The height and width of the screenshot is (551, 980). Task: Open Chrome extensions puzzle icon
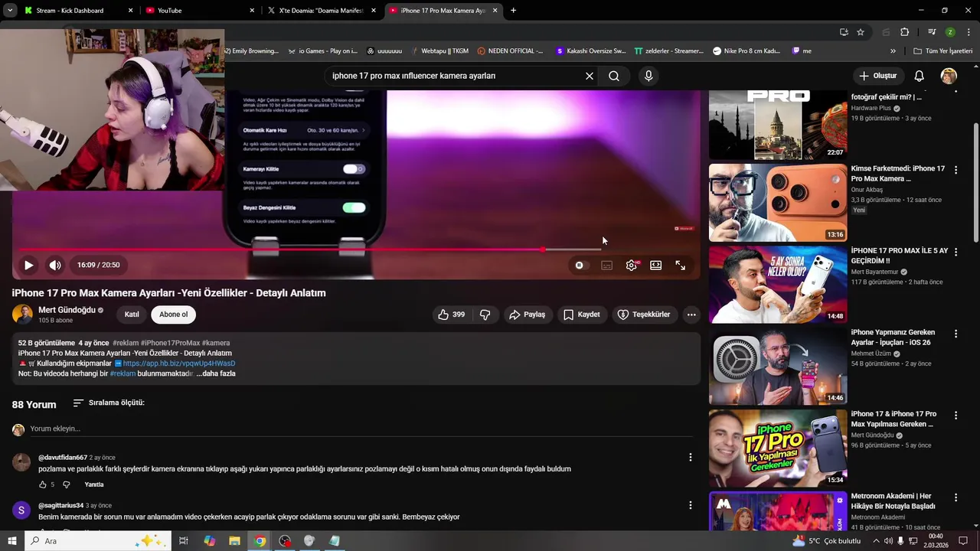904,32
